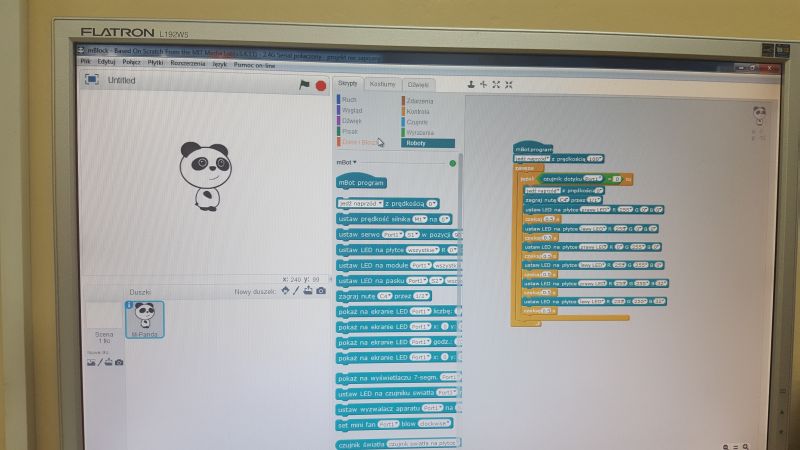Toggle the small stage layout icon beside Untitled
The image size is (800, 450).
pos(92,80)
